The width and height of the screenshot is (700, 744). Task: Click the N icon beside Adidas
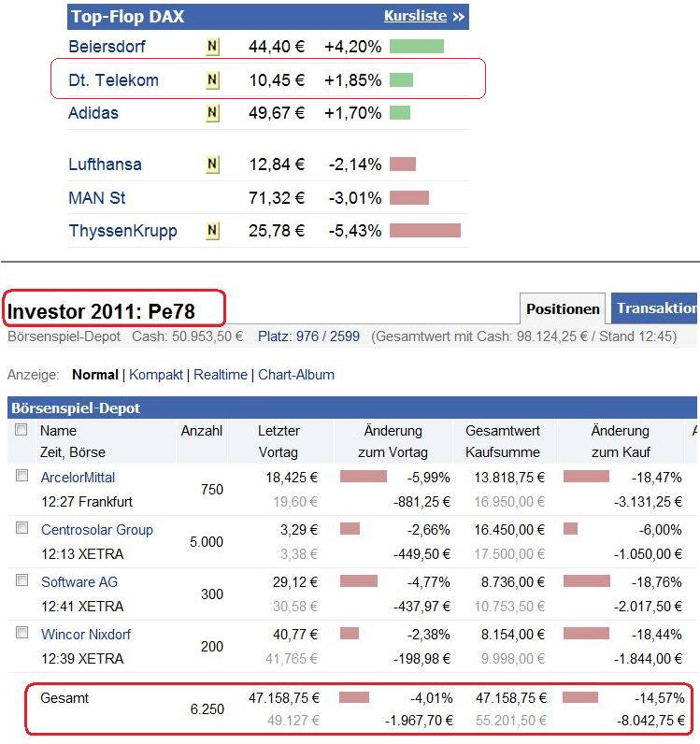pos(212,113)
